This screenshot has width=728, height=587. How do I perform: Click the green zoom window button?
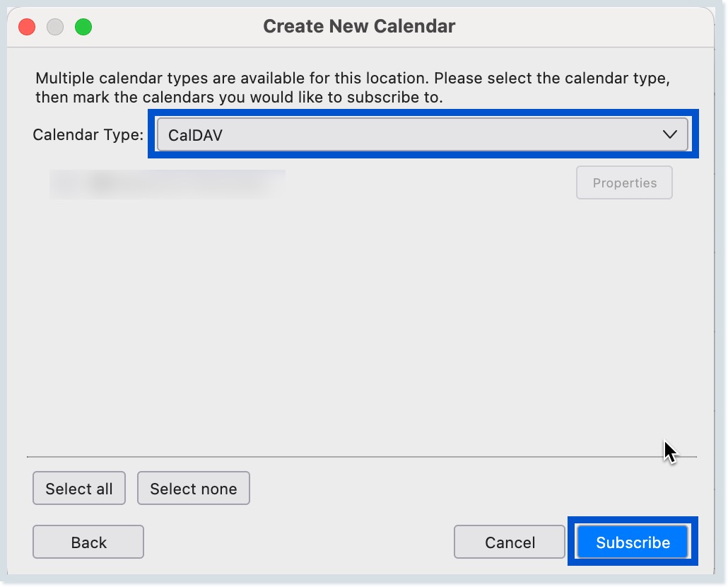pos(83,27)
